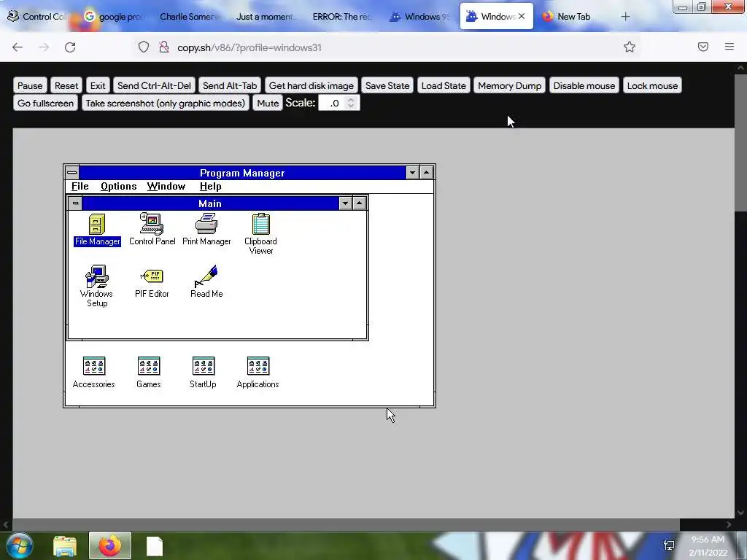
Task: Take screenshot of graphic mode
Action: [x=166, y=104]
